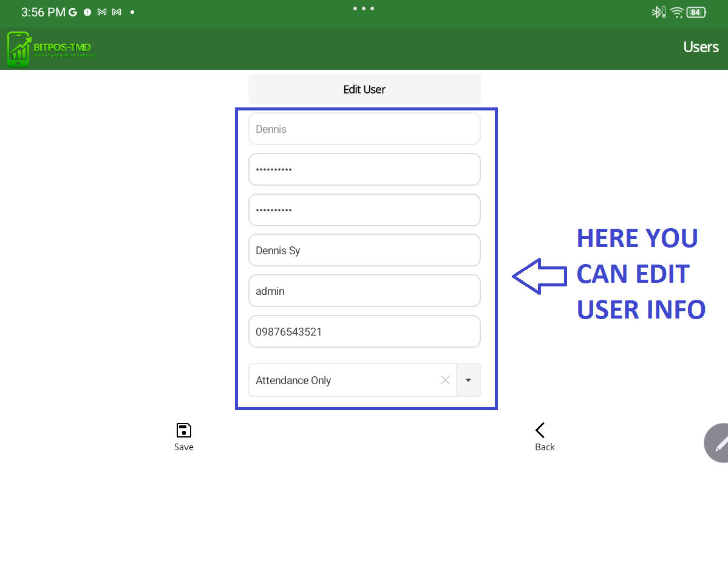Expand the role dropdown arrow

468,380
